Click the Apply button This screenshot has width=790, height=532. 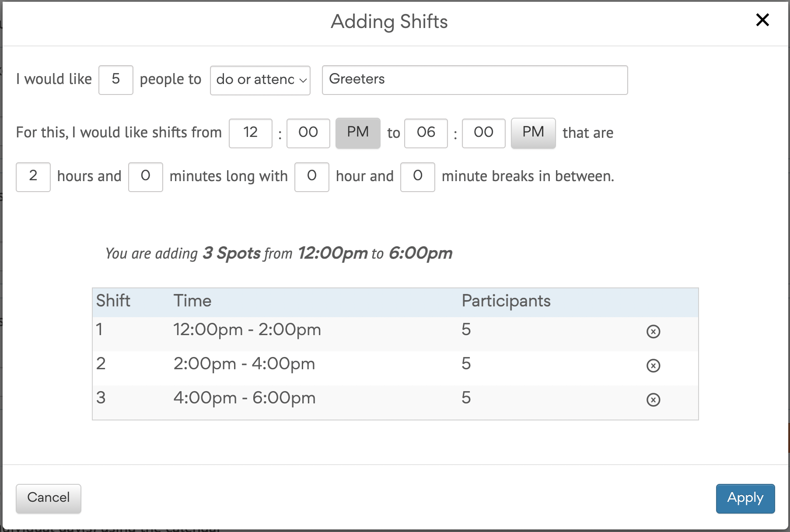pos(745,498)
